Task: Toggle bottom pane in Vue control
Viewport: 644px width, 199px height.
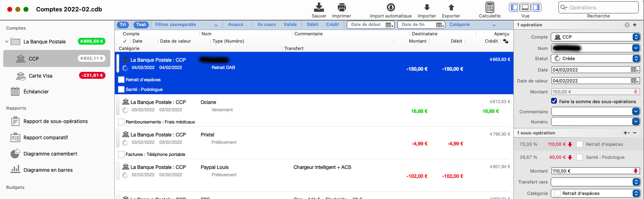Action: click(x=525, y=7)
